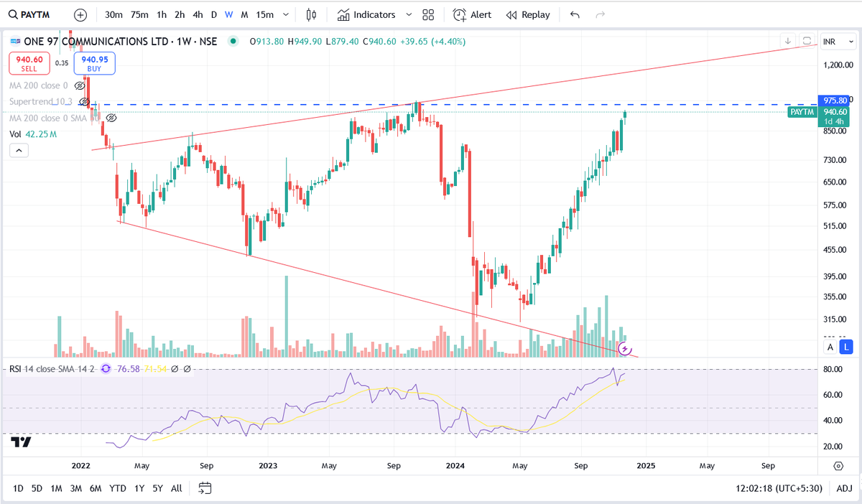Open the candlestick chart type selector

(311, 14)
